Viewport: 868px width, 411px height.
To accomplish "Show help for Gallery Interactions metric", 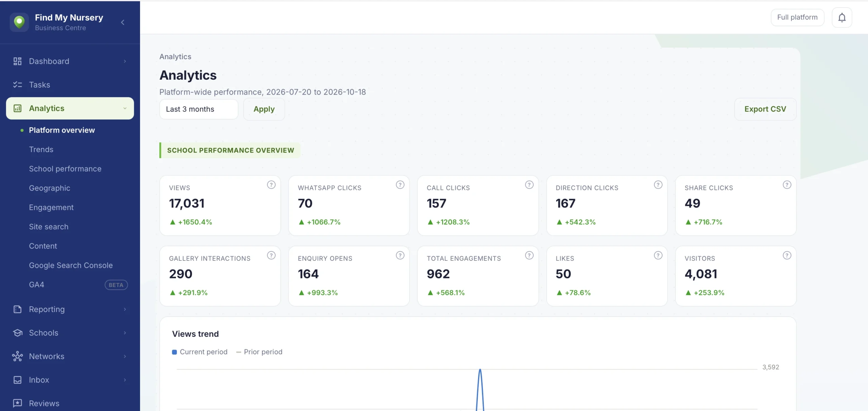I will [271, 255].
